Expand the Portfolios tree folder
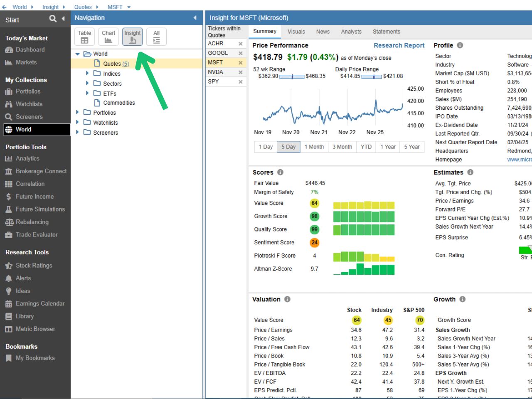 77,112
